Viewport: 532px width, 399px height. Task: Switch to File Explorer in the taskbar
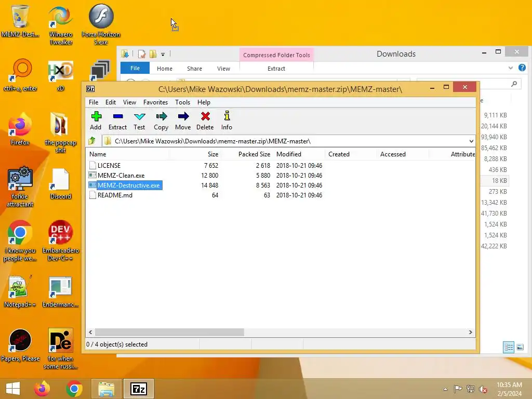pos(106,389)
